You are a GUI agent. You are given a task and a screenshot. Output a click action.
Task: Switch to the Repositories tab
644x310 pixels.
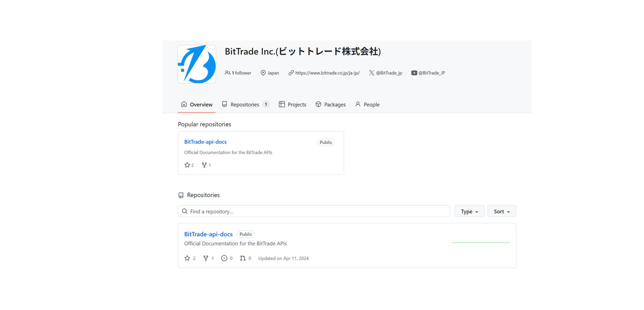245,105
